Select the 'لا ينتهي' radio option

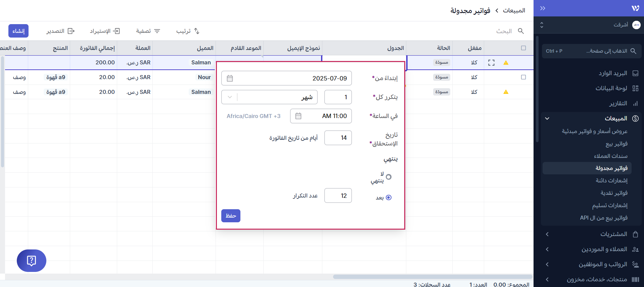click(388, 177)
